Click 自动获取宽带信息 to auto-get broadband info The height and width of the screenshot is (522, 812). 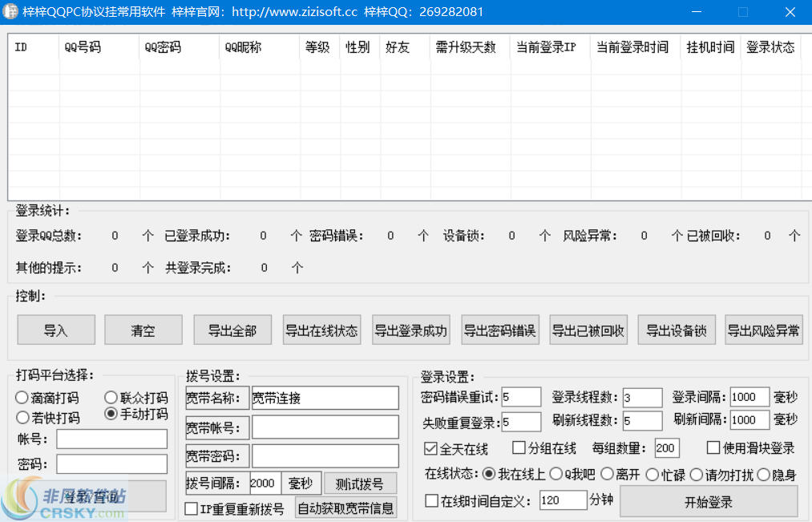(345, 507)
